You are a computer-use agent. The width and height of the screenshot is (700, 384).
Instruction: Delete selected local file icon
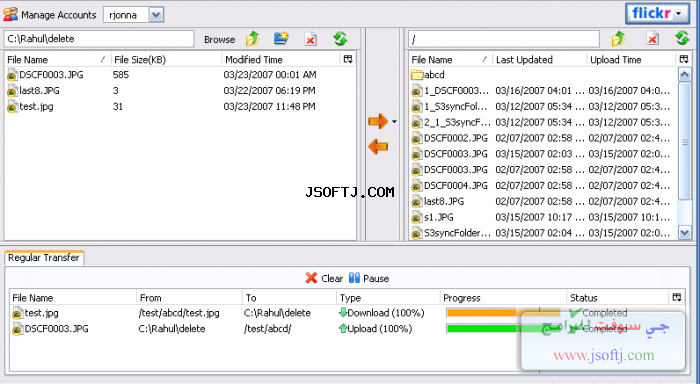(x=311, y=39)
